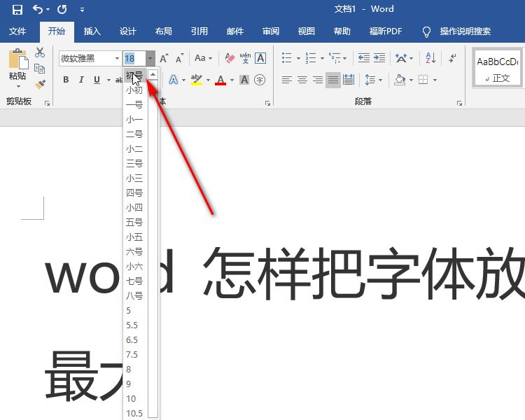
Task: Switch to the 设计 tab
Action: pos(128,31)
